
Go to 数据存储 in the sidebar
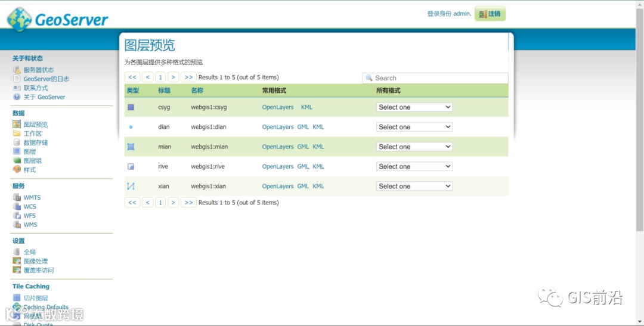[36, 142]
